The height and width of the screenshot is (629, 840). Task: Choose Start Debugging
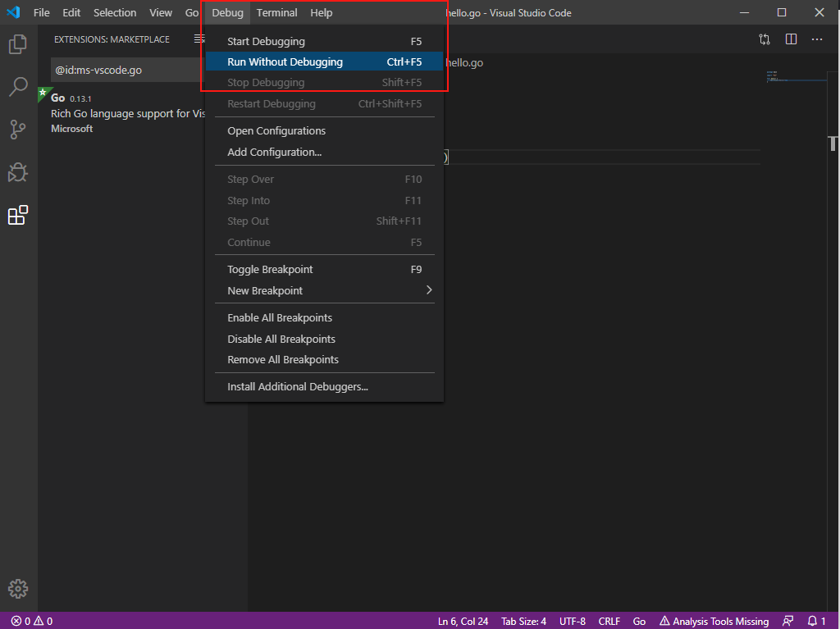coord(324,41)
